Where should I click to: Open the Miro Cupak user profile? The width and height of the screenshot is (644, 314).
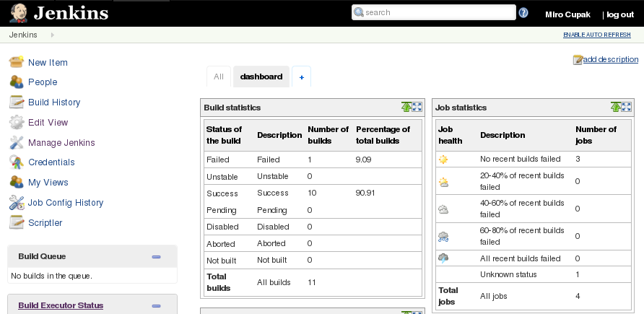tap(567, 14)
